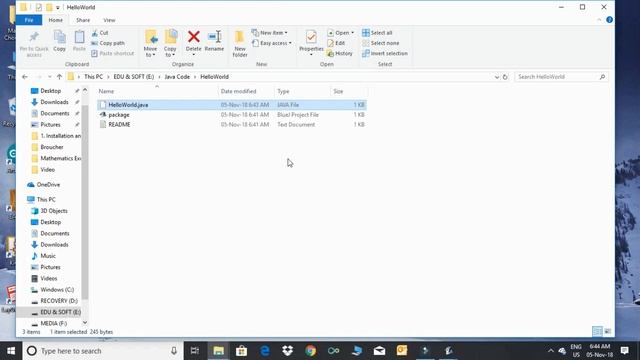
Task: Go back with the back arrow
Action: click(x=25, y=77)
